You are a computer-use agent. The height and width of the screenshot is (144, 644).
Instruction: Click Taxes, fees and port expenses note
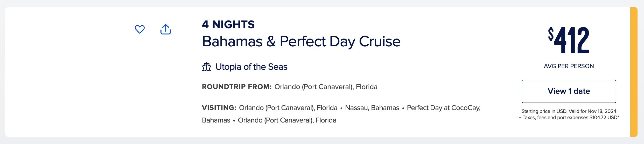[569, 118]
